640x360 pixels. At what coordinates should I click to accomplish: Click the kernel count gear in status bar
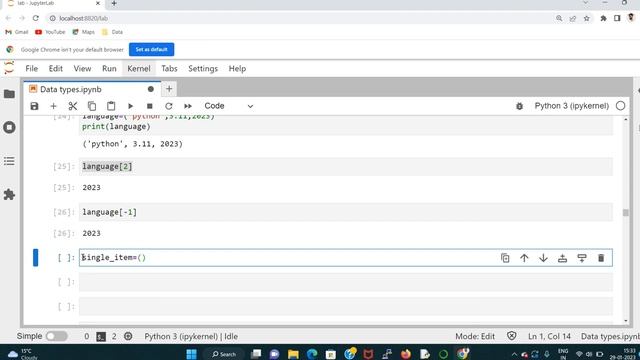(128, 336)
